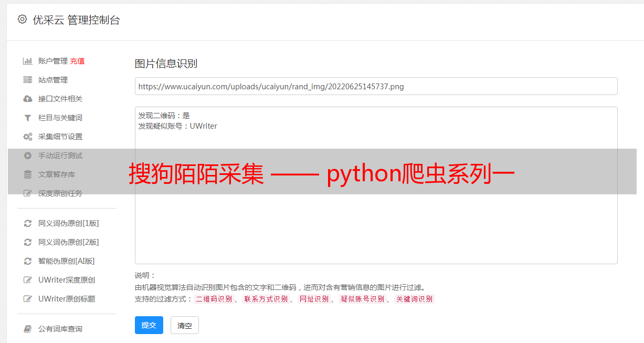
Task: Click the server icon for 站点管理
Action: click(x=28, y=80)
